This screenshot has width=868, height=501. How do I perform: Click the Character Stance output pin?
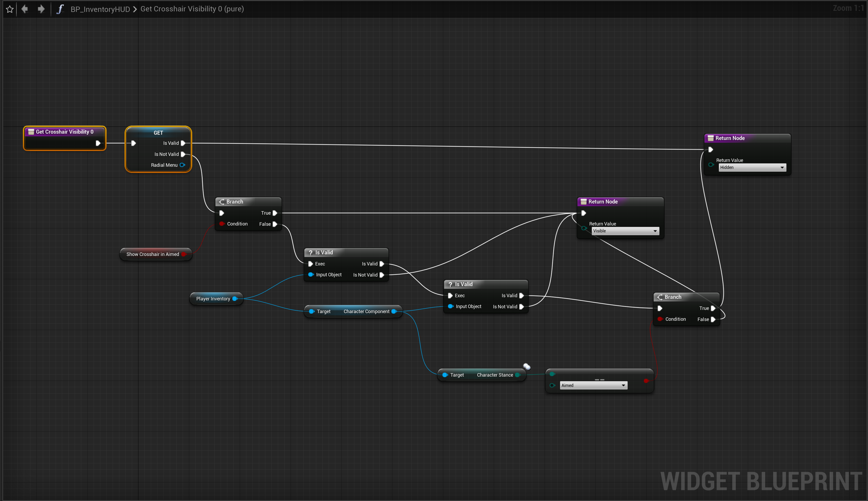[517, 375]
